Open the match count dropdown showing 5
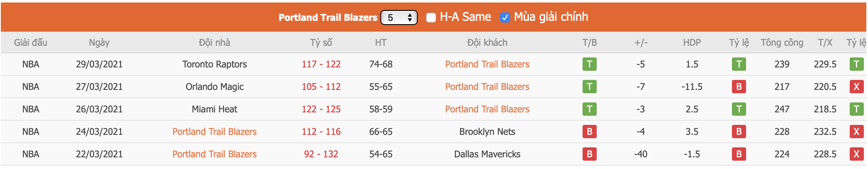 click(399, 17)
